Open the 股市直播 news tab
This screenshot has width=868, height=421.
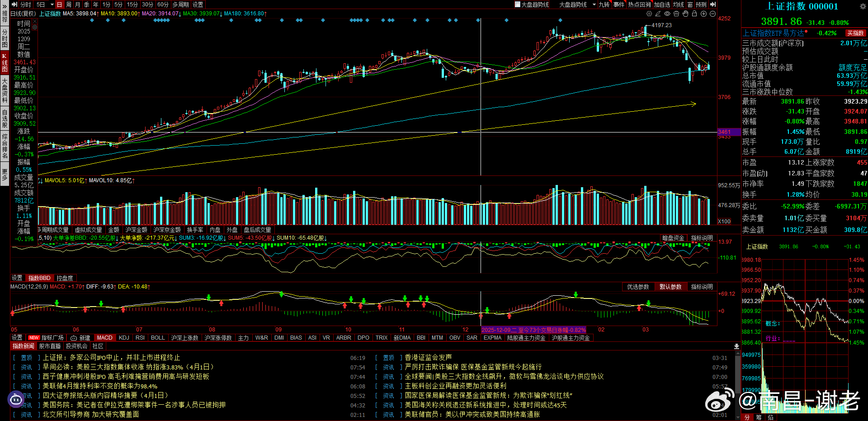point(50,346)
